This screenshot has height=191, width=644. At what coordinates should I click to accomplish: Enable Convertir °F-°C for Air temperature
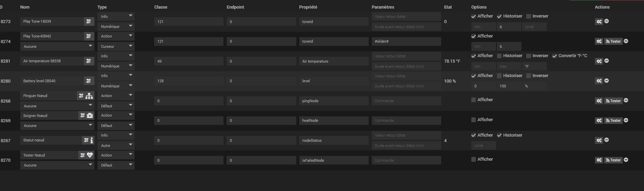click(x=554, y=56)
